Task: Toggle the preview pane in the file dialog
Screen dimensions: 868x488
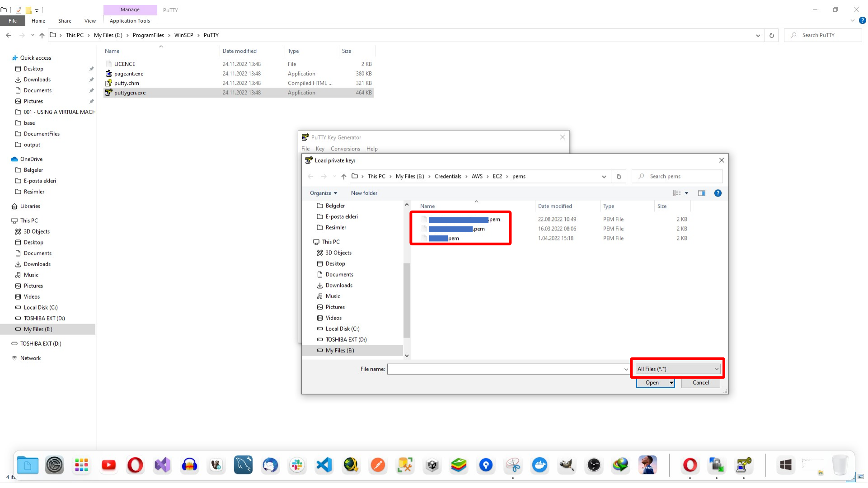Action: pyautogui.click(x=701, y=193)
